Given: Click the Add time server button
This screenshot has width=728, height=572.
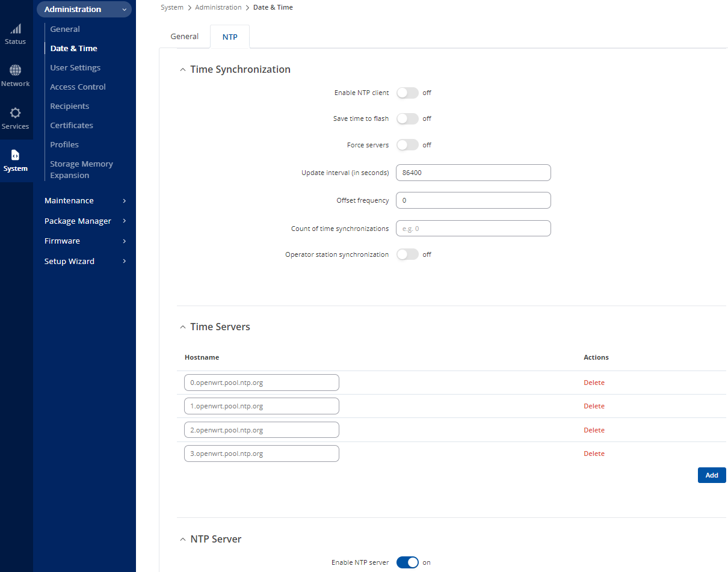Looking at the screenshot, I should [712, 475].
